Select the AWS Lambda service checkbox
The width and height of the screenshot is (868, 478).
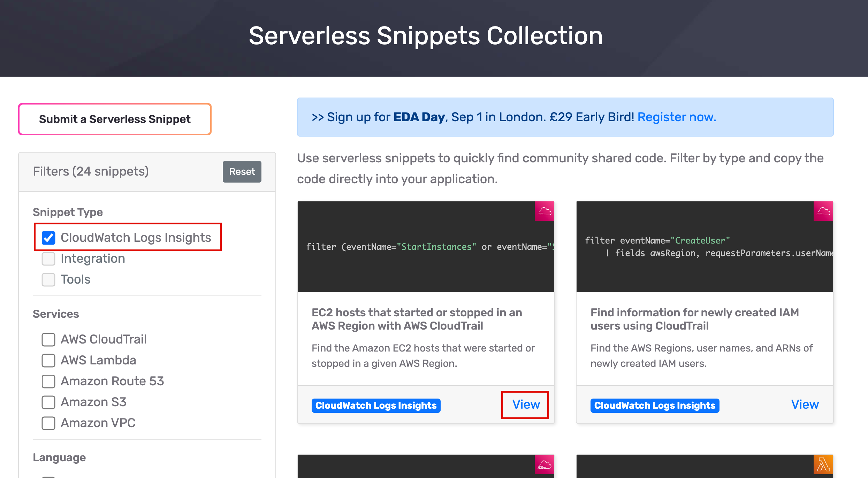(x=48, y=360)
